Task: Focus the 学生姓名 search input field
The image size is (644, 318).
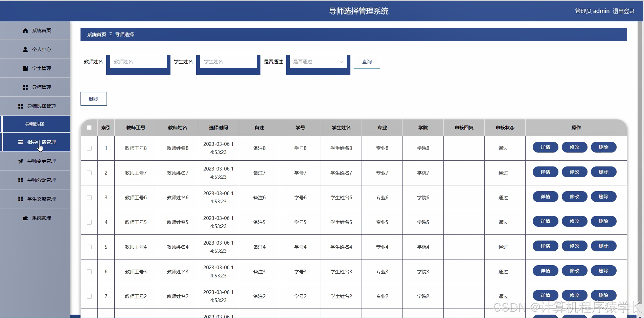Action: tap(228, 62)
